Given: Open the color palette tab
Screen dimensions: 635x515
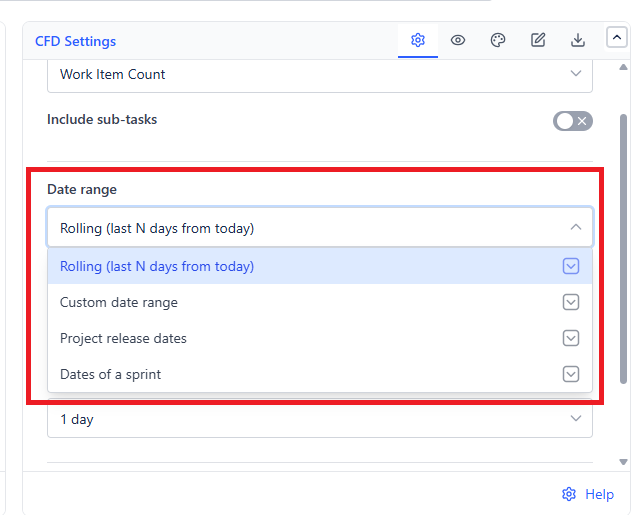Looking at the screenshot, I should [x=498, y=40].
